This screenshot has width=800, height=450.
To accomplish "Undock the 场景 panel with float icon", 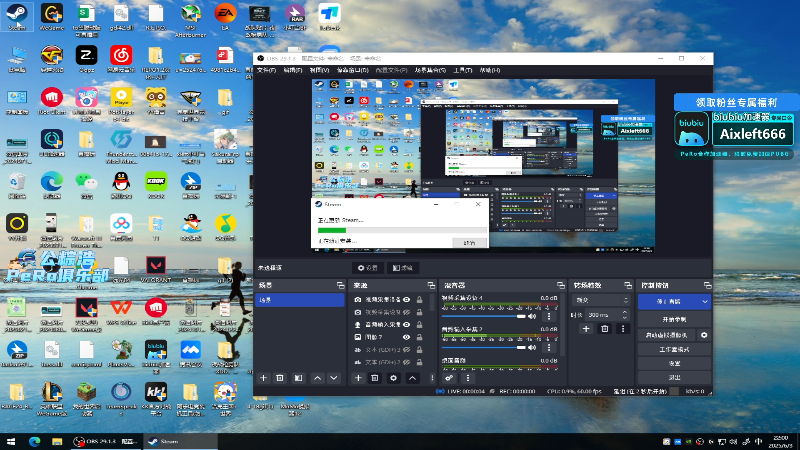I will pyautogui.click(x=340, y=285).
